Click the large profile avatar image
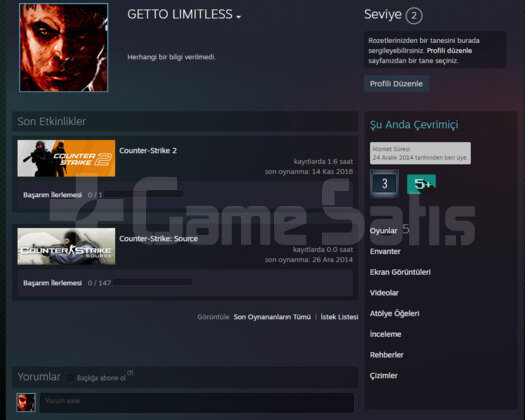 click(64, 47)
